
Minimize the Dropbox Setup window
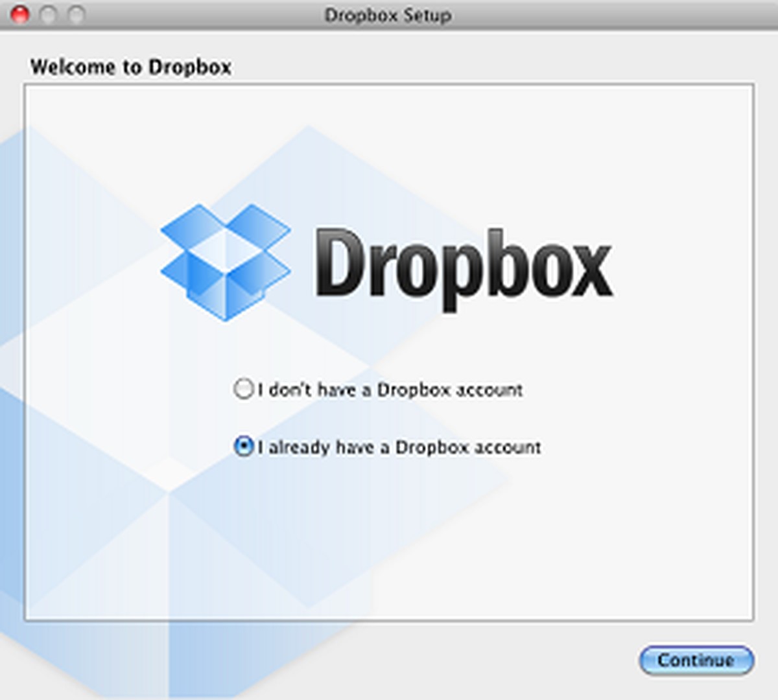click(x=49, y=14)
